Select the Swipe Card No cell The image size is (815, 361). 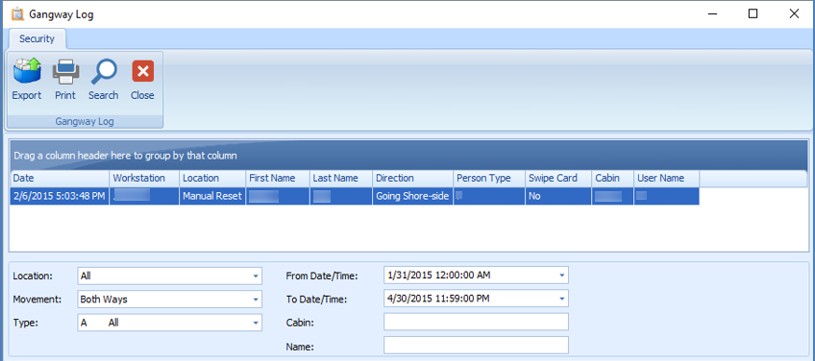tap(558, 196)
